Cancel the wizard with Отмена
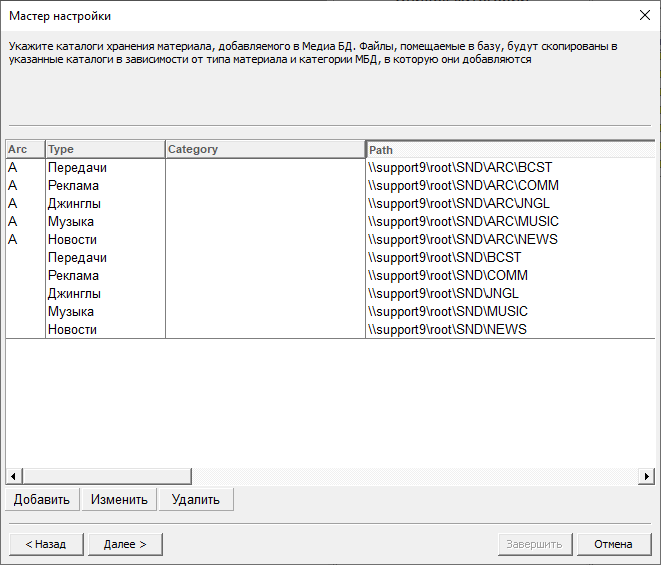The image size is (661, 565). point(614,544)
